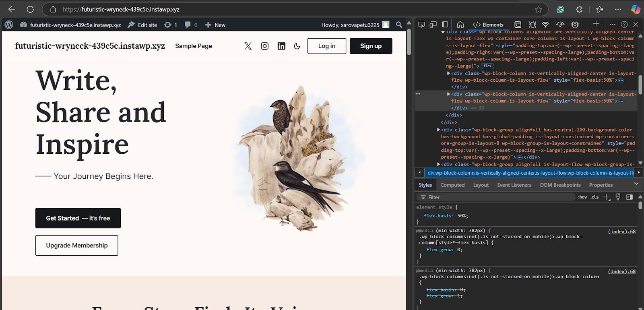The image size is (644, 310).
Task: Go back using the browser back arrow
Action: (x=12, y=9)
